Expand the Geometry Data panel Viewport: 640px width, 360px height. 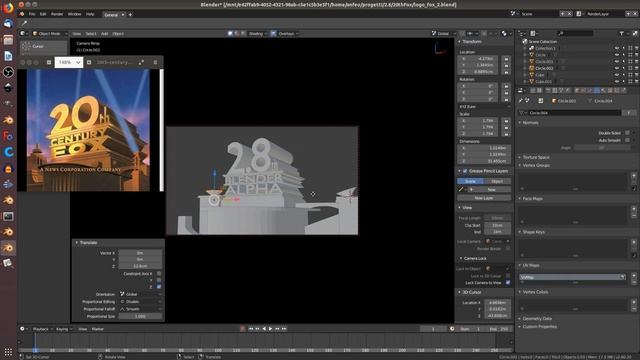[537, 318]
